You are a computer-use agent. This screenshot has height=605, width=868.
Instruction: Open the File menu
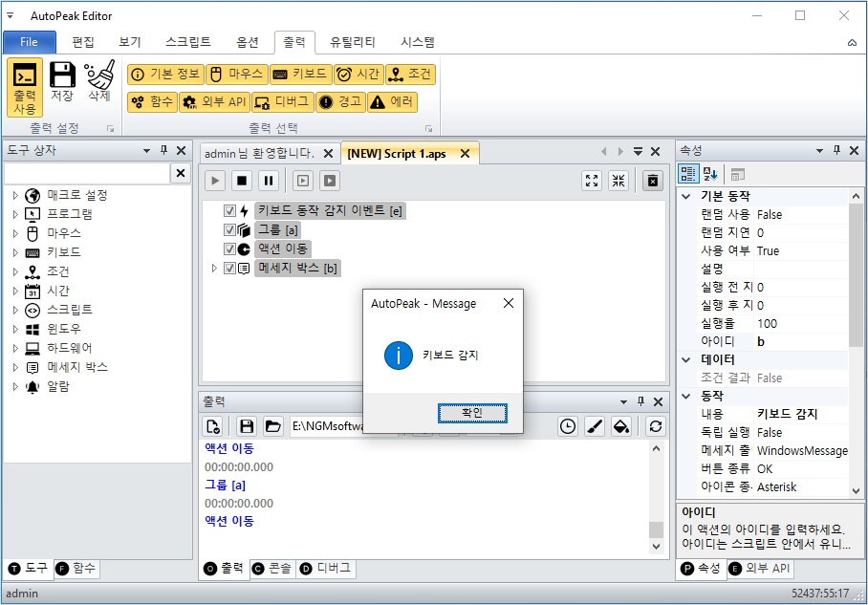tap(30, 42)
